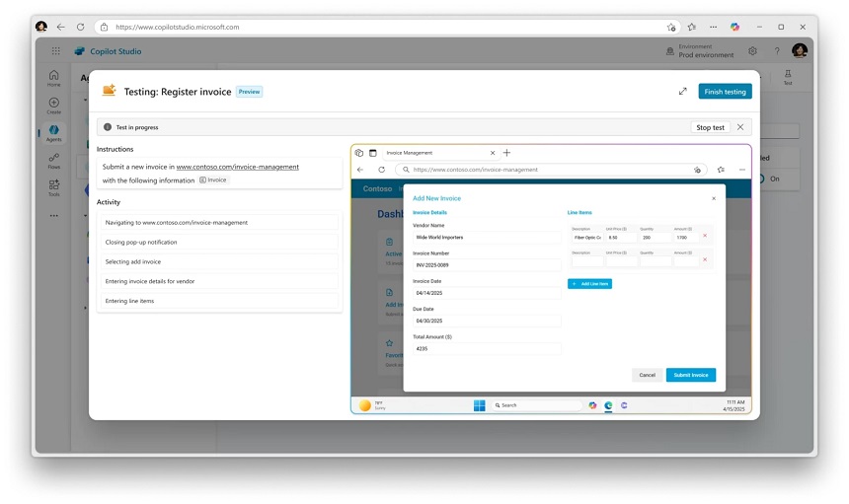The image size is (849, 504).
Task: Open Create in the sidebar
Action: 53,106
